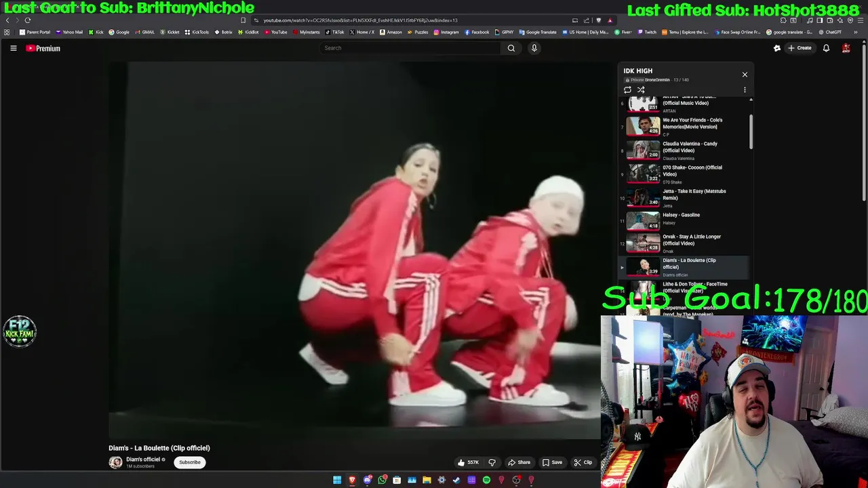Click the playlist panel scrollbar
The image size is (868, 488).
[x=751, y=131]
